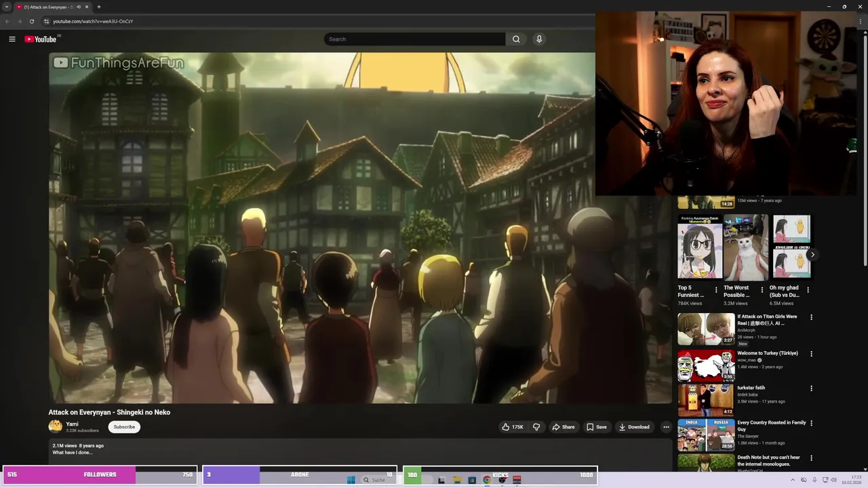Viewport: 868px width, 488px height.
Task: Open the system tray volume icon
Action: (833, 480)
